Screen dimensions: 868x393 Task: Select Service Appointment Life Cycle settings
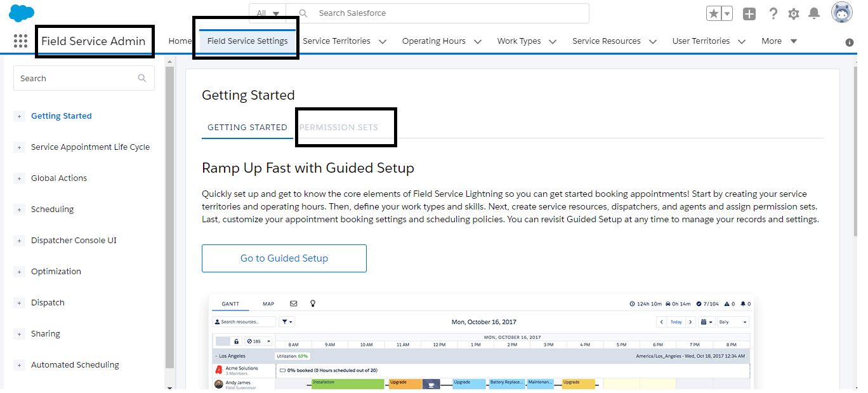(90, 147)
